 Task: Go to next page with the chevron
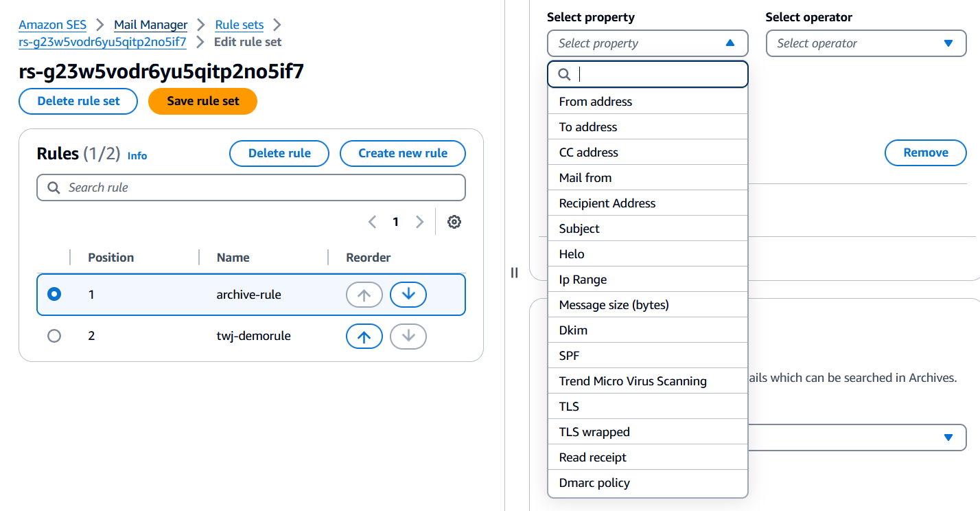pos(419,221)
